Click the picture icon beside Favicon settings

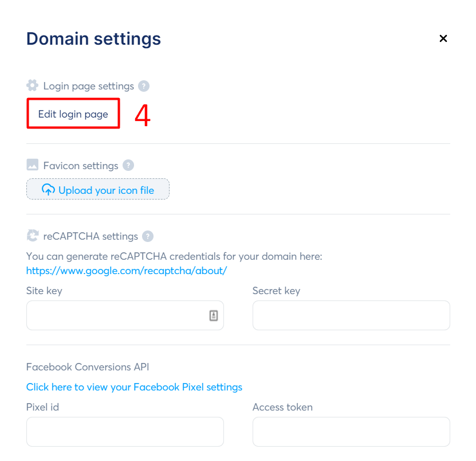[x=32, y=165]
